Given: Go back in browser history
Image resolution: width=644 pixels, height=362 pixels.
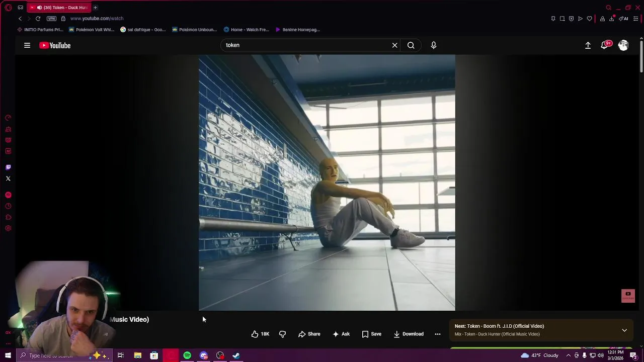Looking at the screenshot, I should coord(20,19).
